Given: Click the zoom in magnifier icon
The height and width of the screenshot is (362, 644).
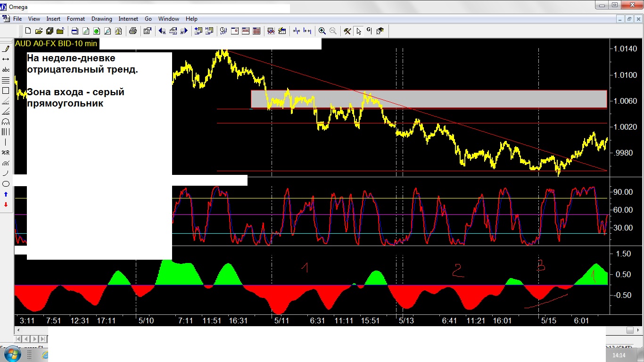Looking at the screenshot, I should pyautogui.click(x=322, y=31).
